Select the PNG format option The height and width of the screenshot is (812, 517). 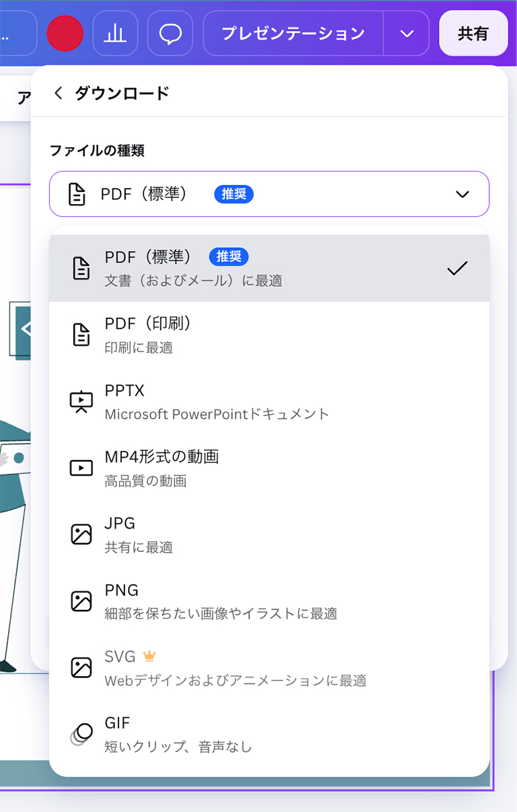pos(269,601)
